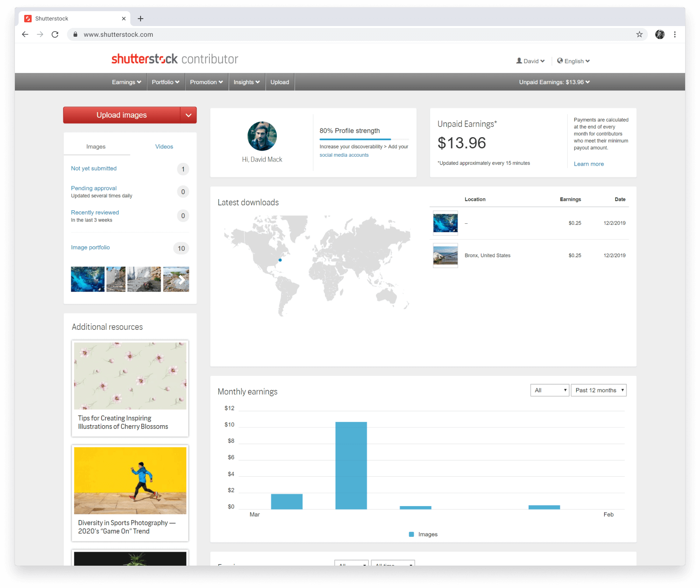Expand the Promotion menu

[207, 82]
